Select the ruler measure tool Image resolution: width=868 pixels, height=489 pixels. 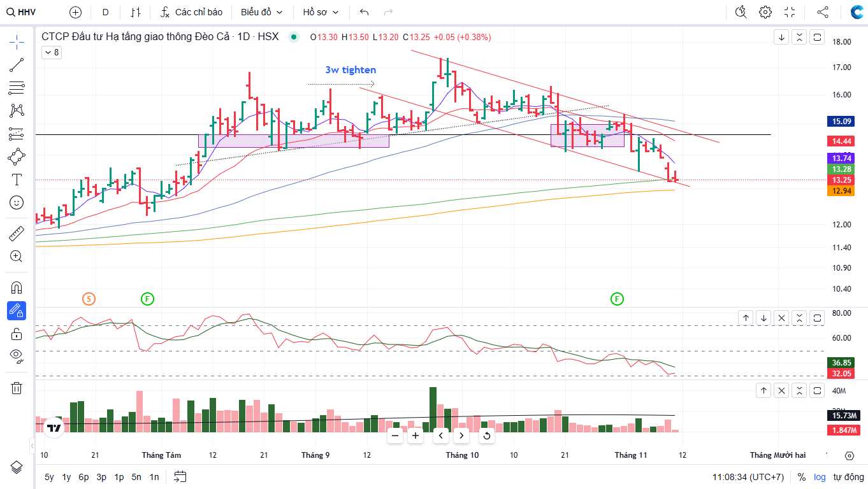pyautogui.click(x=17, y=234)
